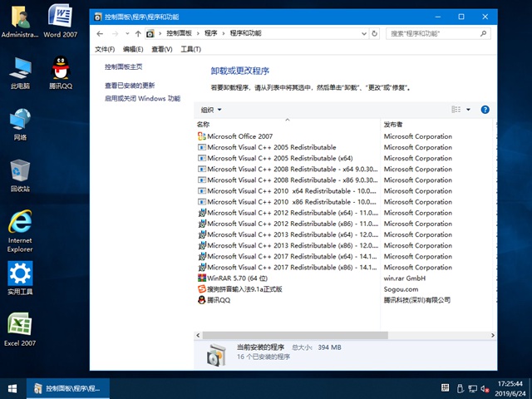Sort by the 发布者 column header
The width and height of the screenshot is (532, 399).
coord(393,124)
